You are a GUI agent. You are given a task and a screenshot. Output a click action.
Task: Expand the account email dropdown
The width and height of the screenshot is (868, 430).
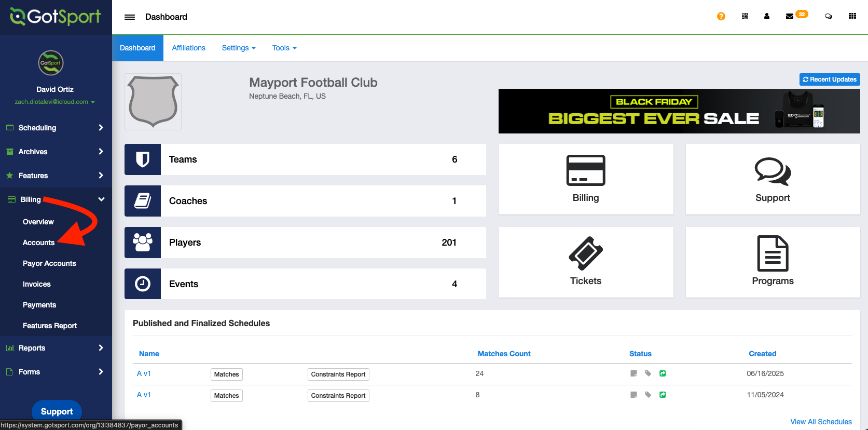pos(54,102)
